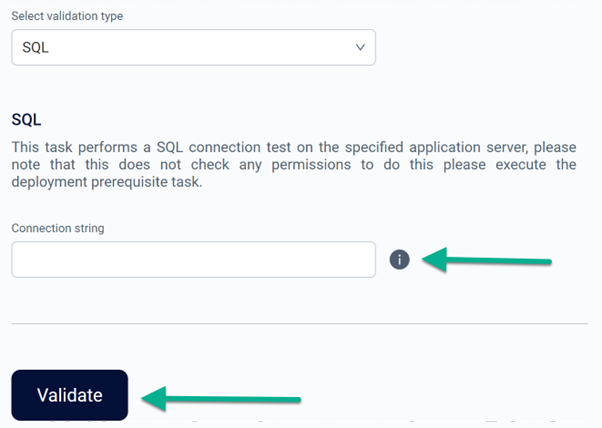Click the words "This task performs" in description
602x428 pixels.
click(x=74, y=147)
